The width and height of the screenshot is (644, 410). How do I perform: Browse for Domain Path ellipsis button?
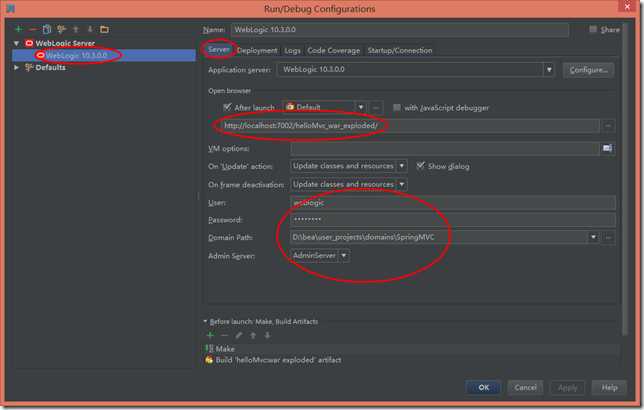tap(608, 237)
